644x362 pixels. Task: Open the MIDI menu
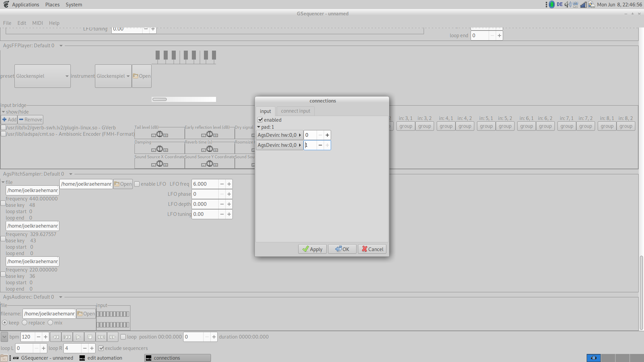[37, 23]
